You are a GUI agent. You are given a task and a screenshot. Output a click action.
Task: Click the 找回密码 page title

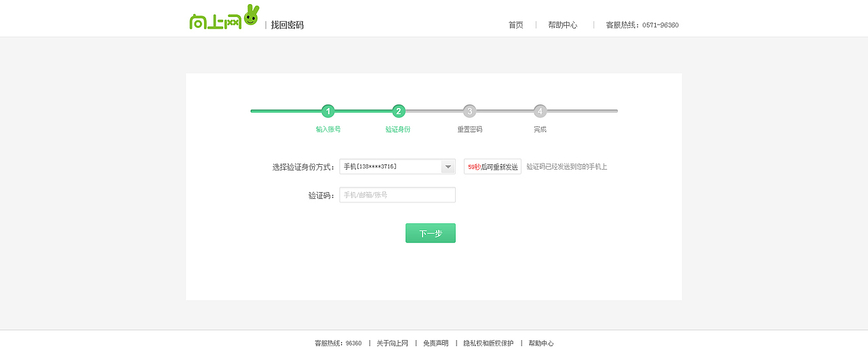point(288,25)
